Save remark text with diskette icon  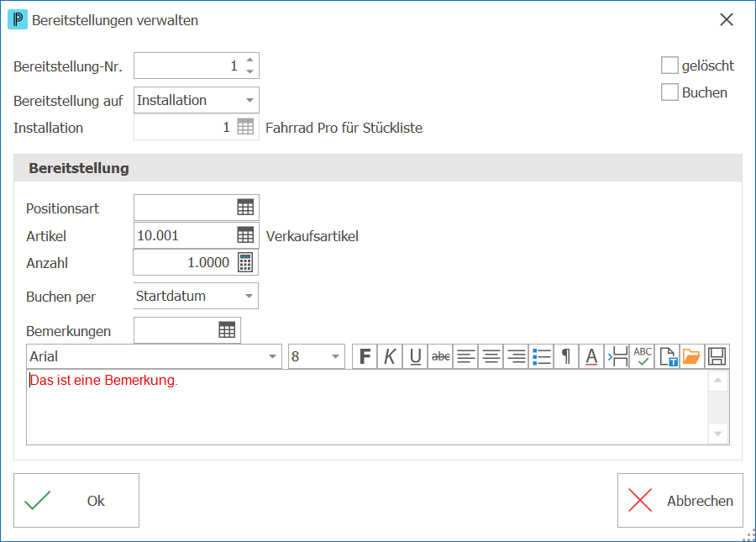click(717, 357)
